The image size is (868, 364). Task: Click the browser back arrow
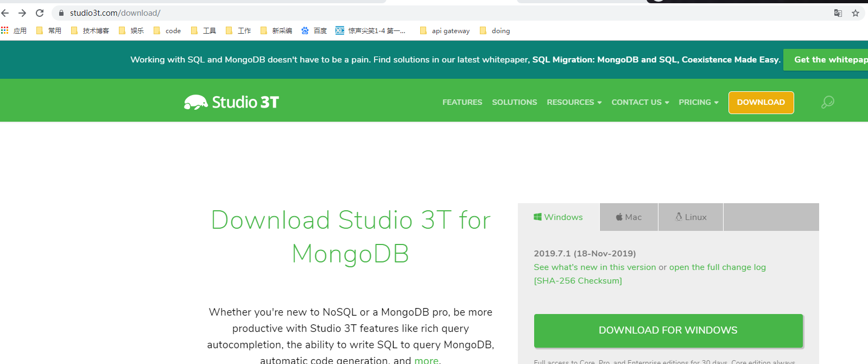[x=5, y=13]
